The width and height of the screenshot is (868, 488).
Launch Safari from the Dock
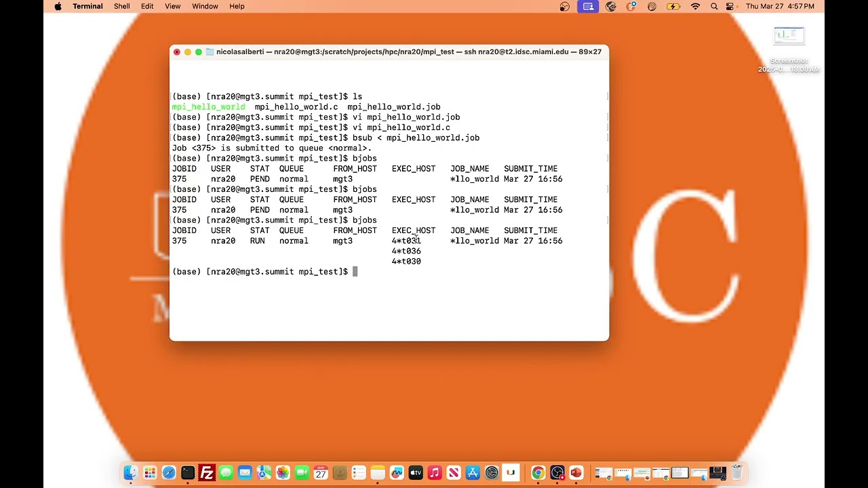pos(169,472)
